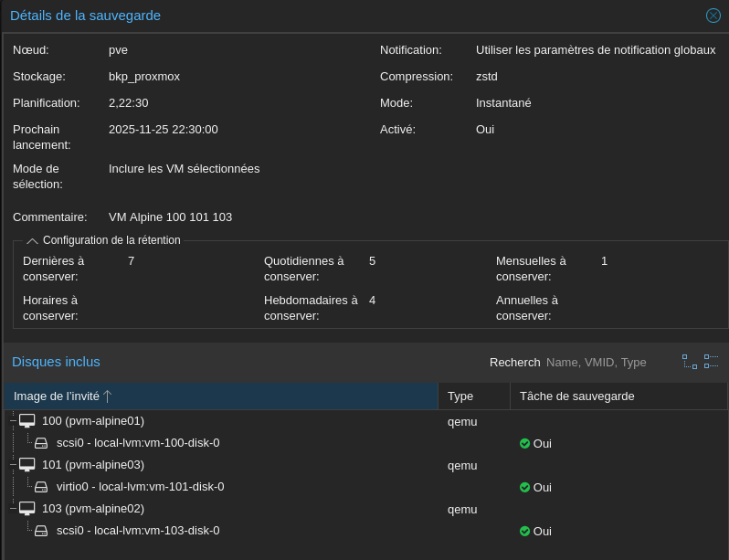Collapse the 103 (pvm-alpine02) tree node
Screen dimensions: 729x560
pos(13,509)
